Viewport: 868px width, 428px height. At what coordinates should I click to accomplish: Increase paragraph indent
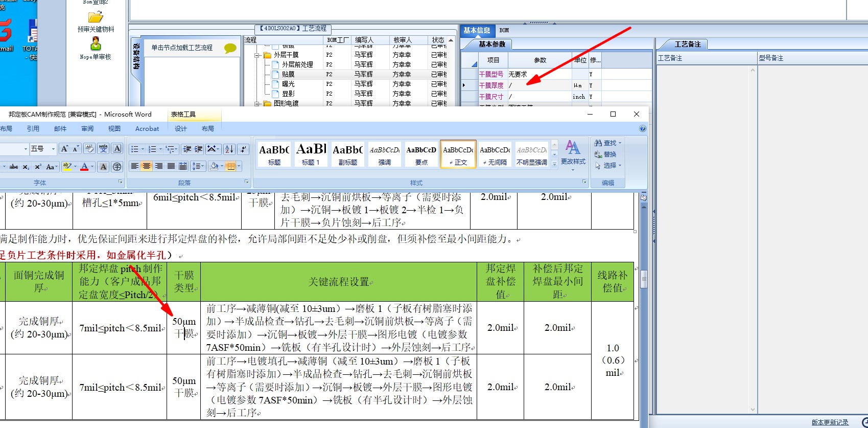[x=199, y=149]
